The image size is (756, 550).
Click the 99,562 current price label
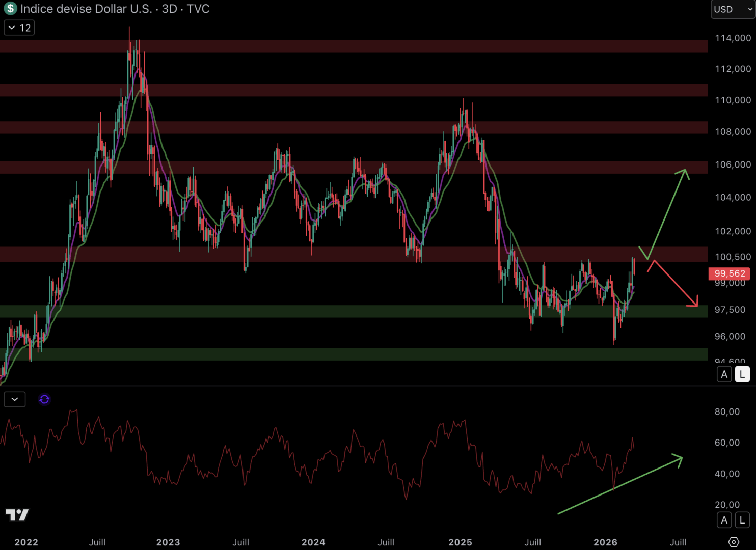pyautogui.click(x=730, y=273)
